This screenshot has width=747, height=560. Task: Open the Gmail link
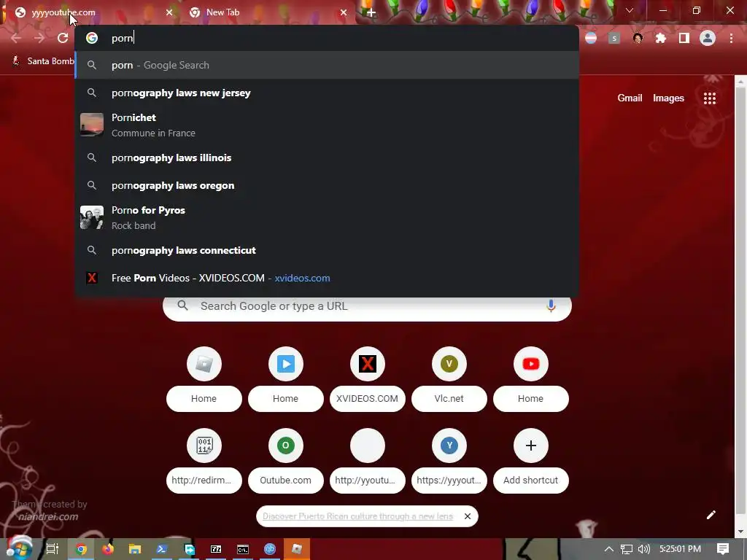[630, 98]
